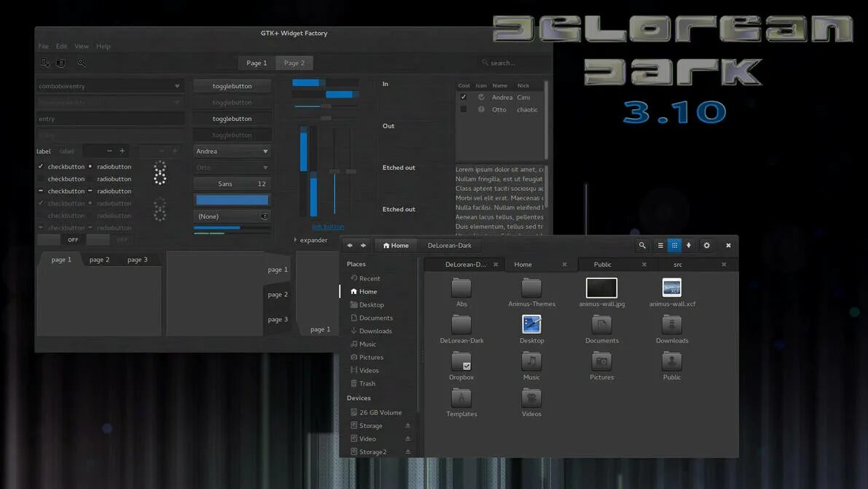This screenshot has width=868, height=489.
Task: Open the DeLorean-Dark folder icon
Action: [461, 324]
